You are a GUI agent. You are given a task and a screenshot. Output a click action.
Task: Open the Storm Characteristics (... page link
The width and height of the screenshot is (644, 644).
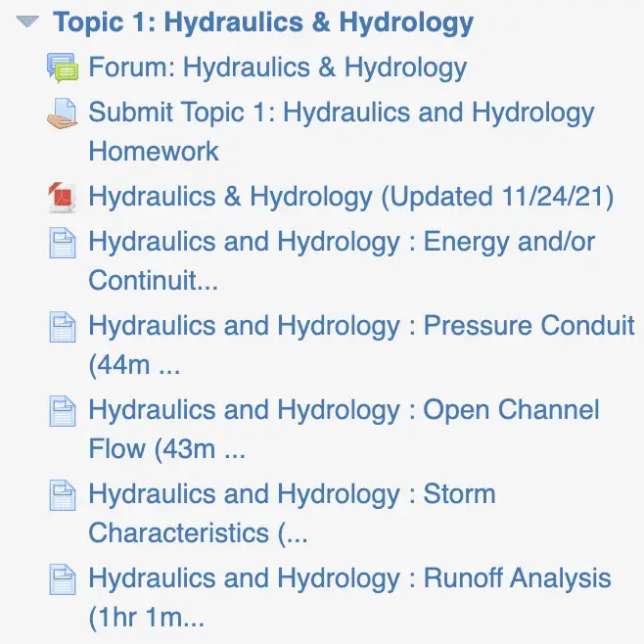point(292,514)
